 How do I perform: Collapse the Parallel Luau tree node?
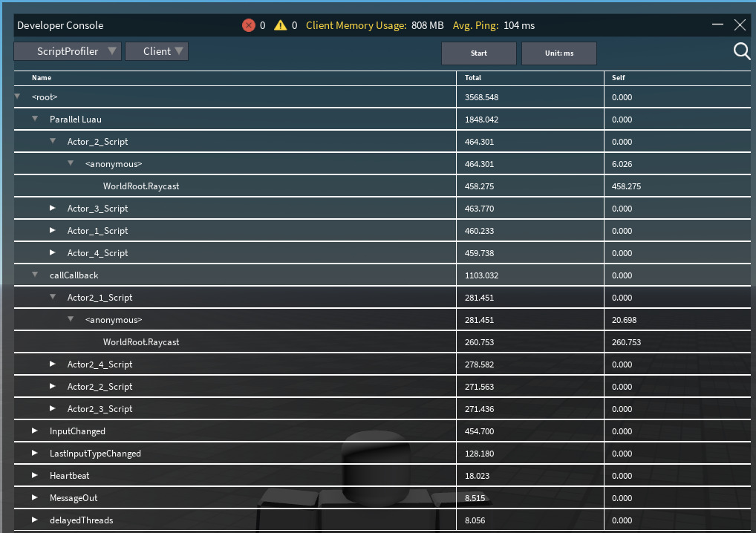coord(34,119)
